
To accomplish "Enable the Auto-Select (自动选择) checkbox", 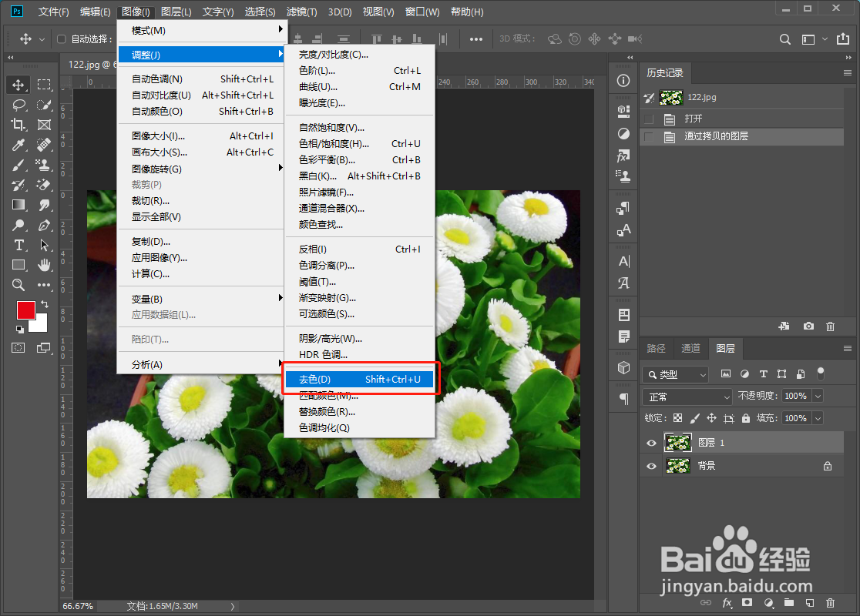I will 62,39.
